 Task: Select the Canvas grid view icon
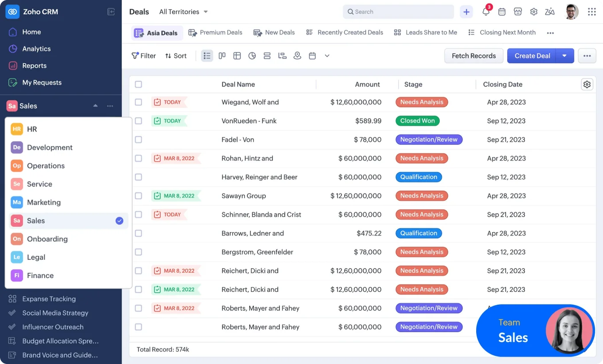click(x=237, y=55)
